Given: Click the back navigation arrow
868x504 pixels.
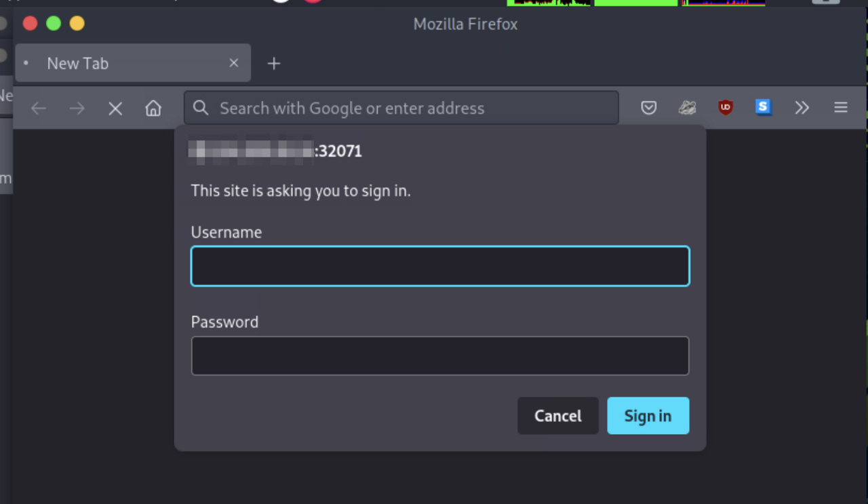Looking at the screenshot, I should tap(39, 108).
